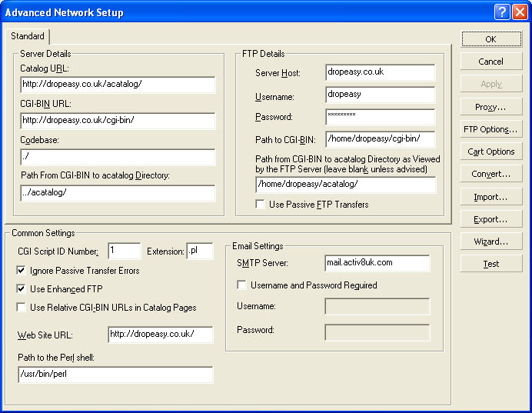Select the Standard tab
Viewport: 532px width, 413px height.
tap(28, 36)
